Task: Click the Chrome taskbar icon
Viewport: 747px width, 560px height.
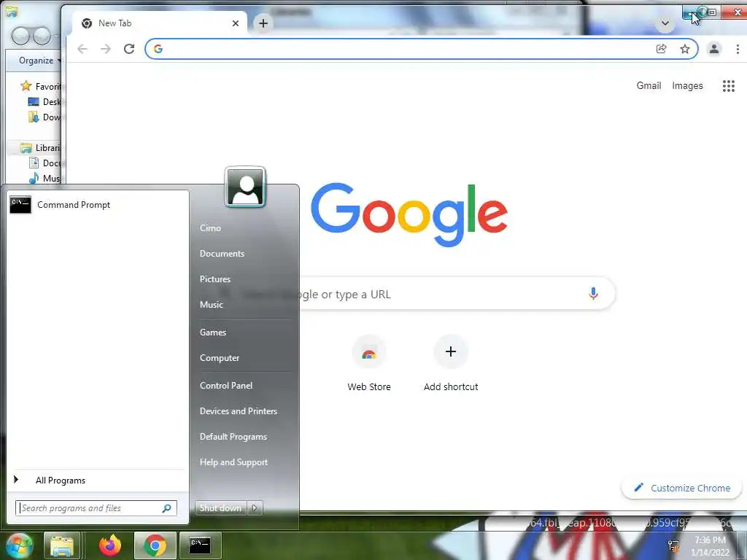Action: tap(155, 545)
